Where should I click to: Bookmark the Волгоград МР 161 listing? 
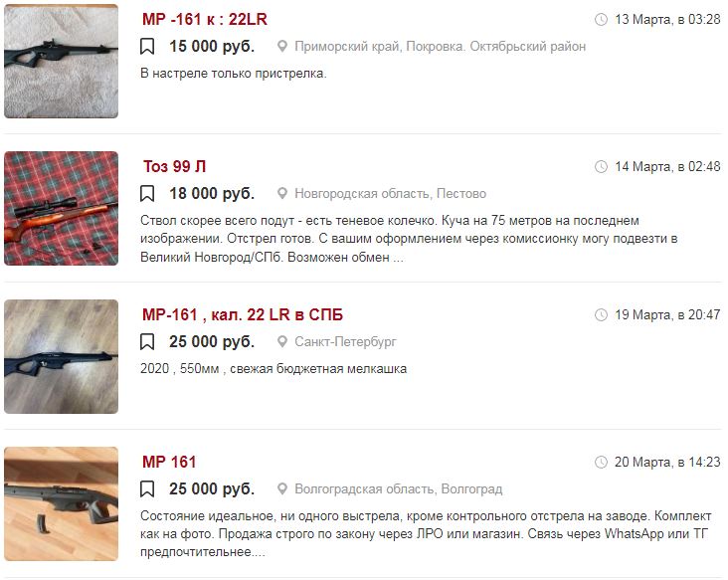pyautogui.click(x=147, y=489)
